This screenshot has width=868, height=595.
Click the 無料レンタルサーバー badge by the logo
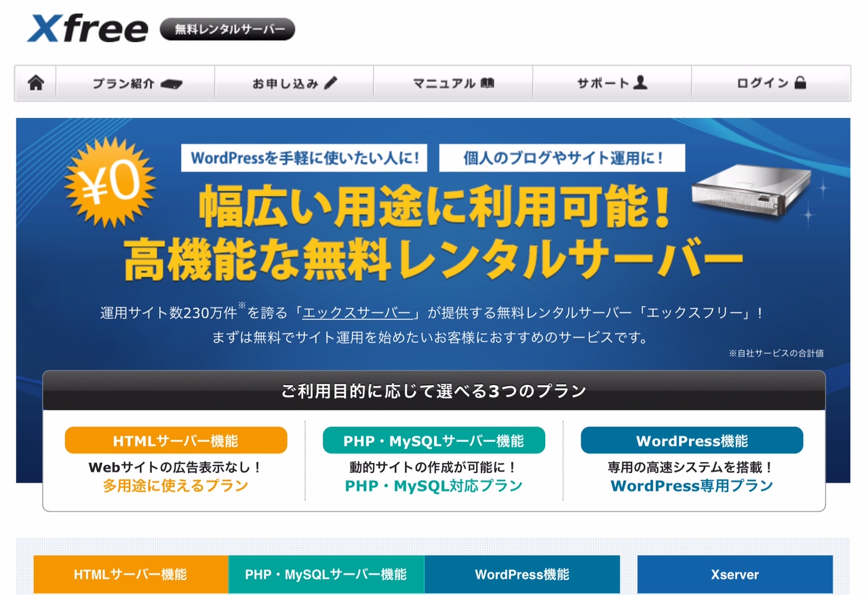coord(227,29)
